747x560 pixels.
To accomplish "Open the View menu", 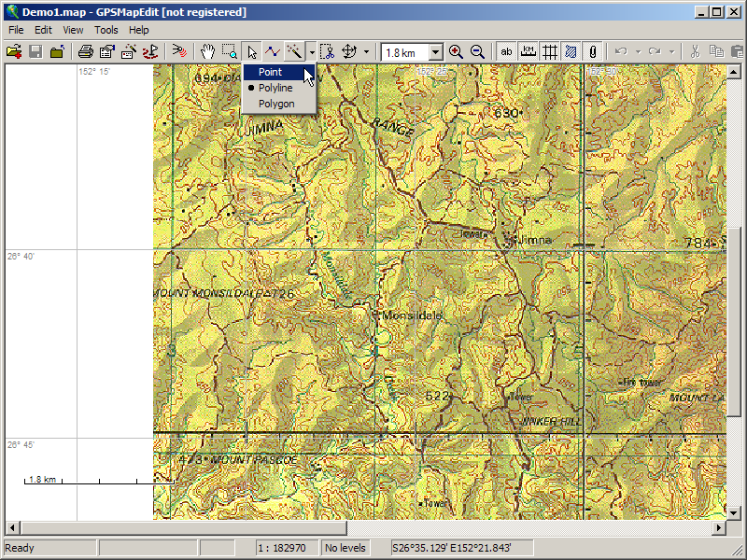I will pos(74,30).
